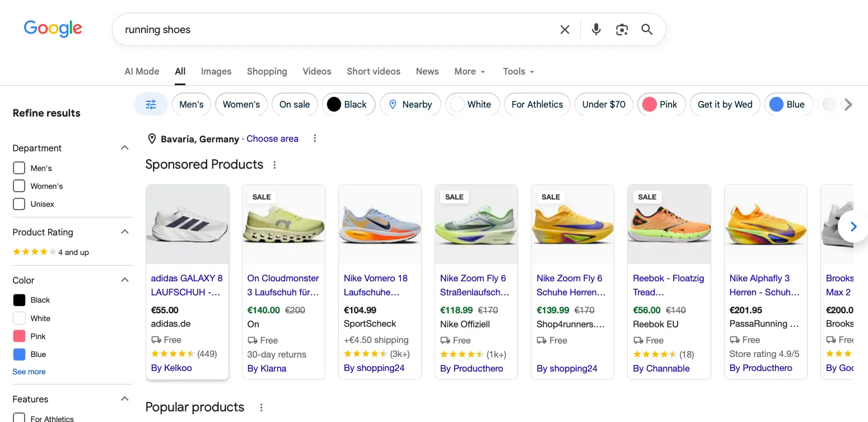Open the More dropdown in the search tabs
The width and height of the screenshot is (868, 422).
pos(470,71)
